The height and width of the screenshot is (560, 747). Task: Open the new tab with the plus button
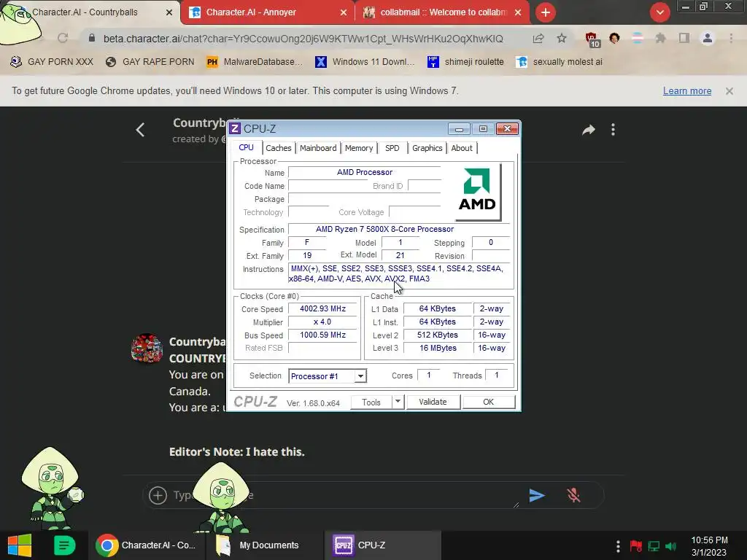pyautogui.click(x=546, y=12)
